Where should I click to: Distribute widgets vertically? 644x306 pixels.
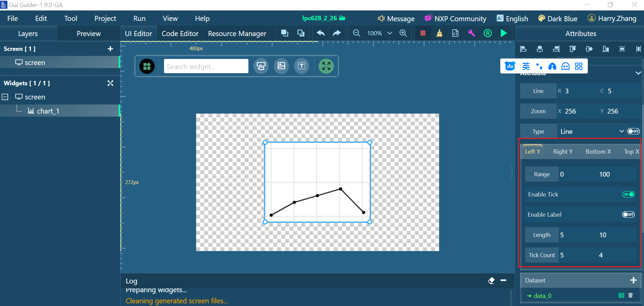tap(622, 49)
